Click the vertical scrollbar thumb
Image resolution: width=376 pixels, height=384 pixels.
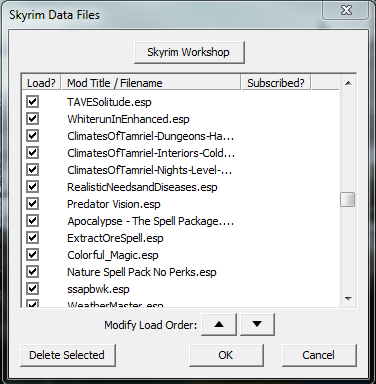point(348,200)
